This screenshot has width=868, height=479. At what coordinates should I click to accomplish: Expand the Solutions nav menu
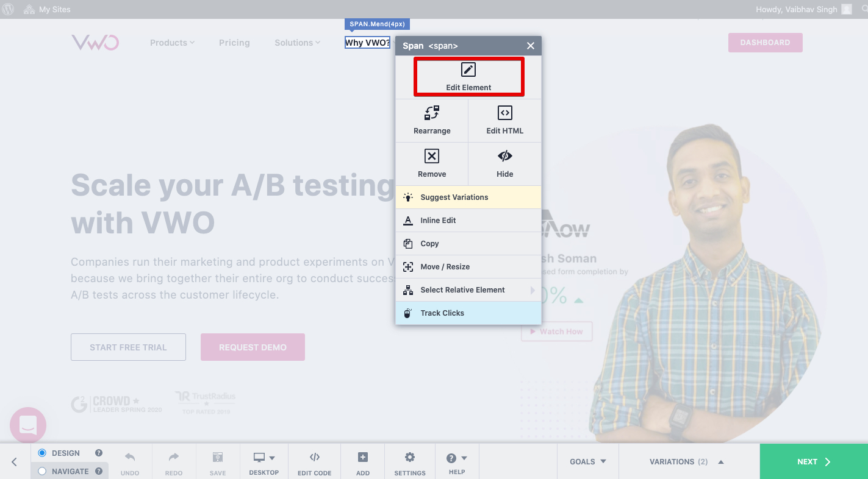297,43
